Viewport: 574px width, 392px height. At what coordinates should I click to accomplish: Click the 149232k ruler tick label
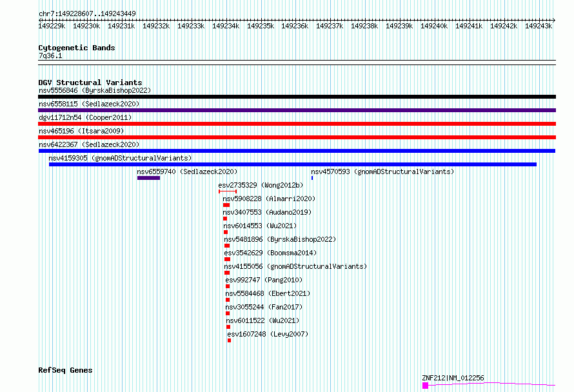(x=156, y=26)
